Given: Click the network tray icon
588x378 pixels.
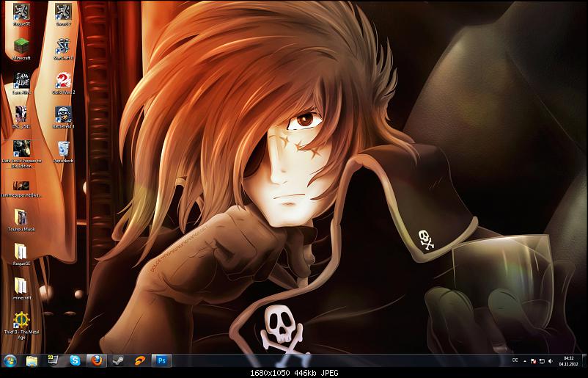Looking at the screenshot, I should point(542,361).
